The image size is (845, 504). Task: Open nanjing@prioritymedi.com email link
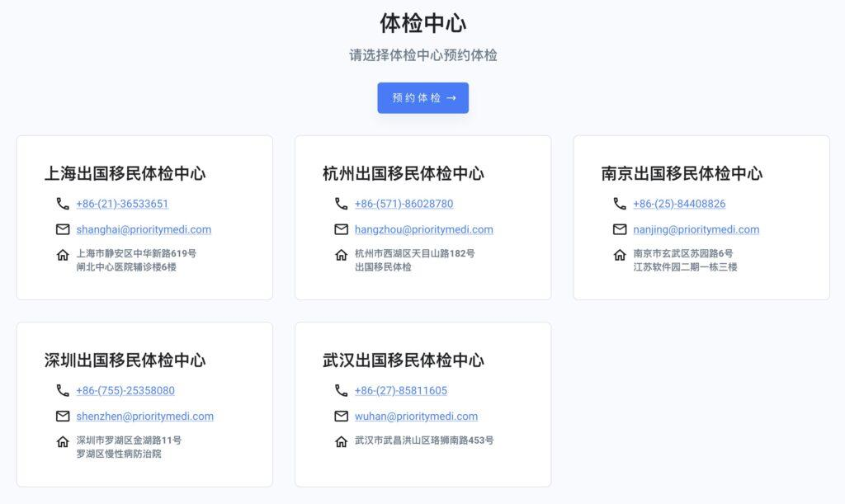point(696,229)
